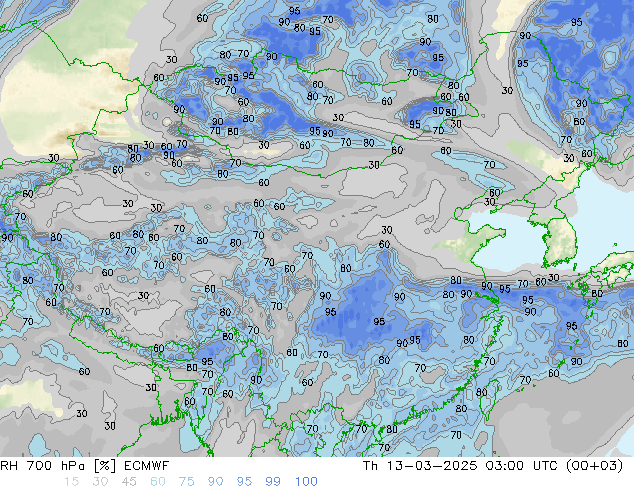
Task: Click the 60 value in the legend
Action: click(158, 482)
